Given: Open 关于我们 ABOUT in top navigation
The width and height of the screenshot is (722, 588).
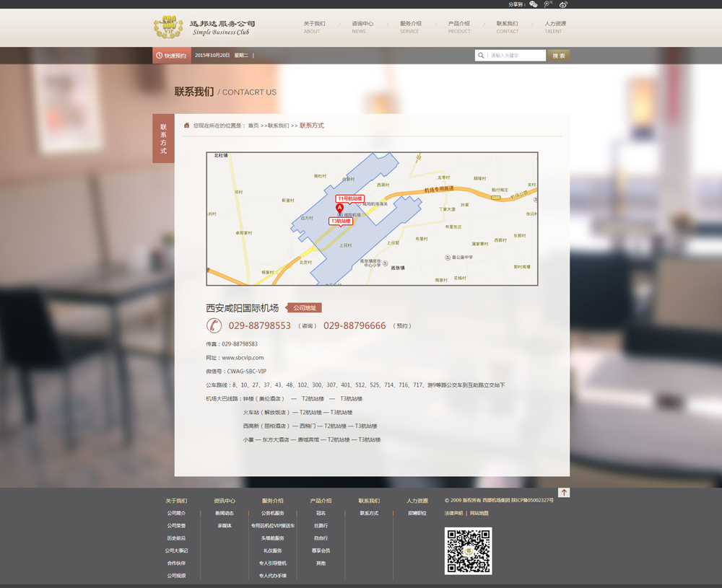Looking at the screenshot, I should (x=314, y=27).
